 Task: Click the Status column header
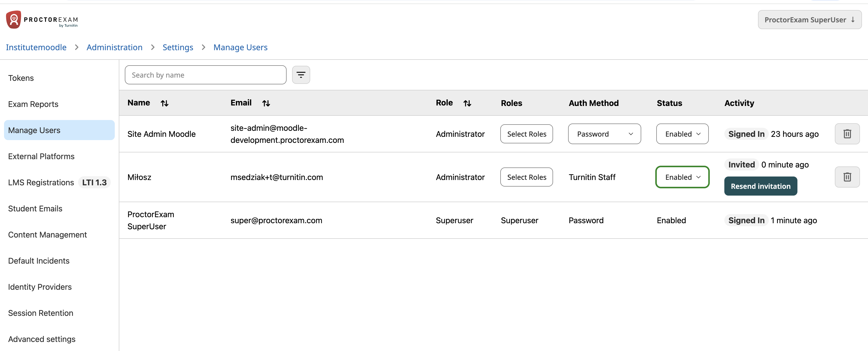(669, 103)
